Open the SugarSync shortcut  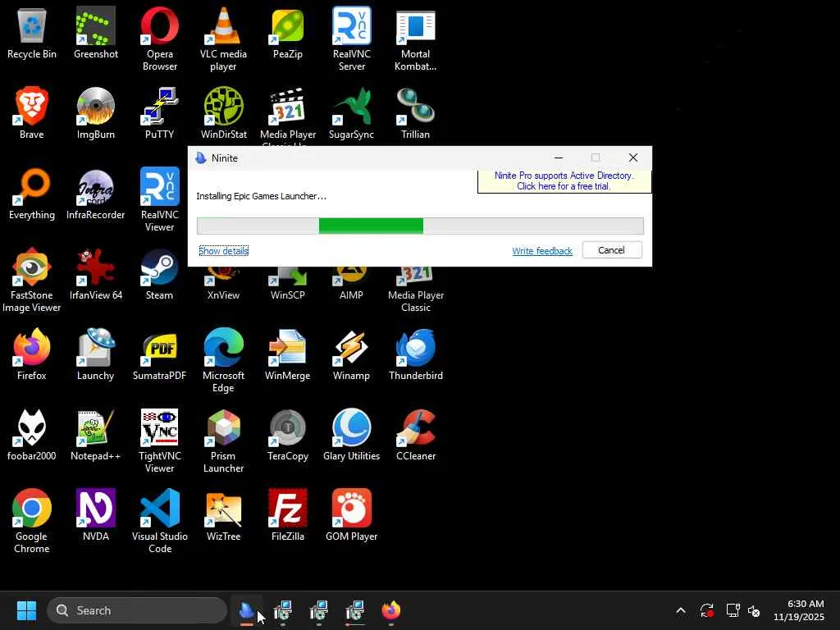[351, 113]
